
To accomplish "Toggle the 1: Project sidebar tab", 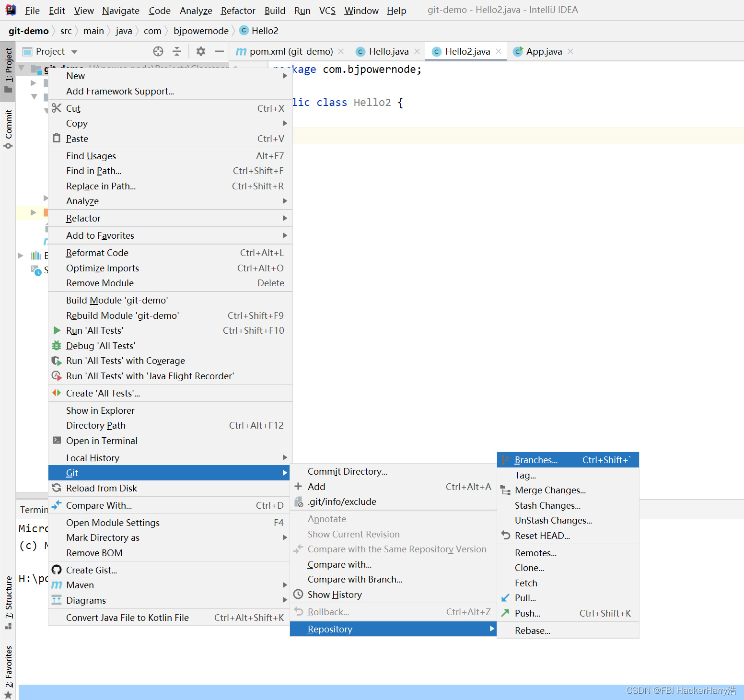I will [x=8, y=70].
